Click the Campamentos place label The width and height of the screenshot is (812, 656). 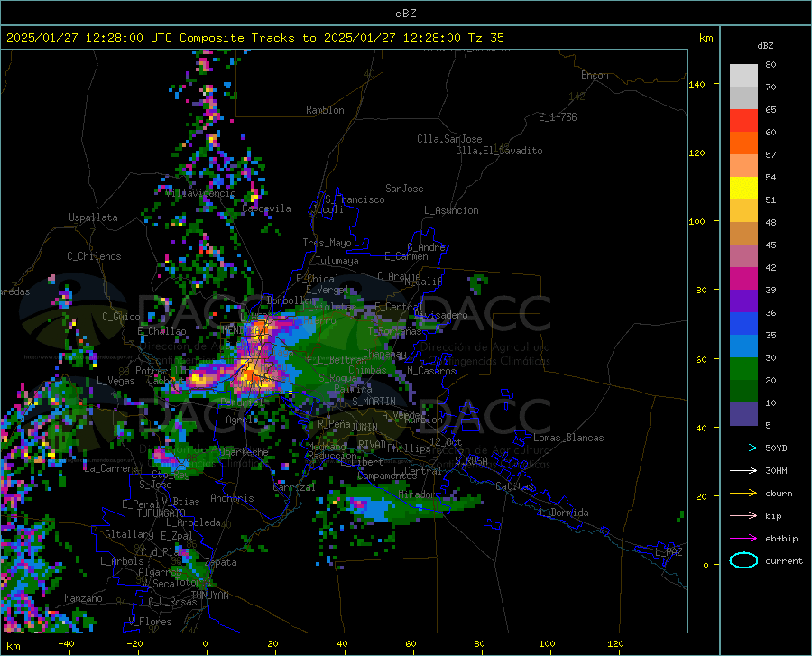click(x=387, y=476)
